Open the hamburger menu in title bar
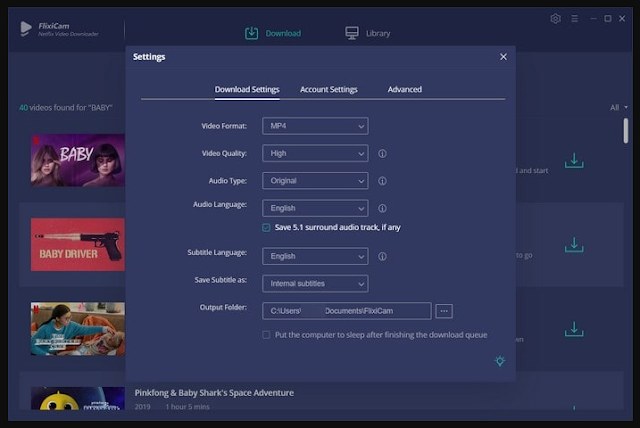The height and width of the screenshot is (428, 640). coord(574,19)
